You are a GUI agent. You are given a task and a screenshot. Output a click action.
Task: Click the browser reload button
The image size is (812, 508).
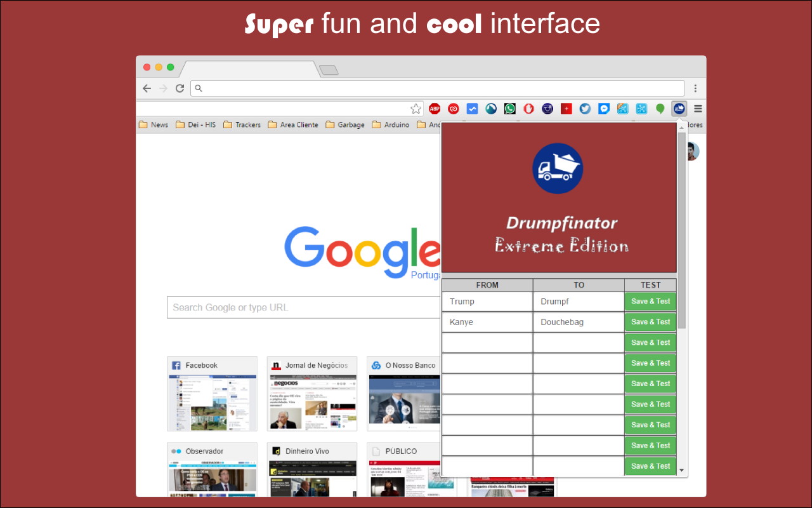[x=180, y=88]
